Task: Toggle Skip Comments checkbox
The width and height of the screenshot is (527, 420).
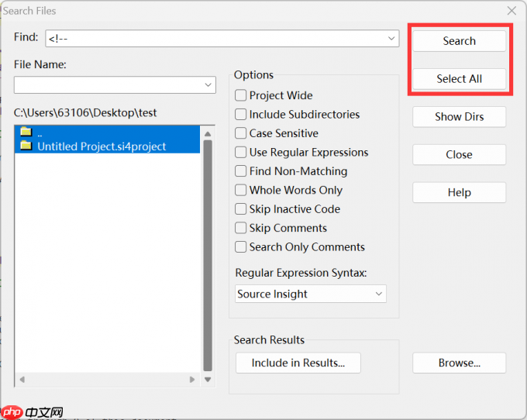Action: point(241,228)
